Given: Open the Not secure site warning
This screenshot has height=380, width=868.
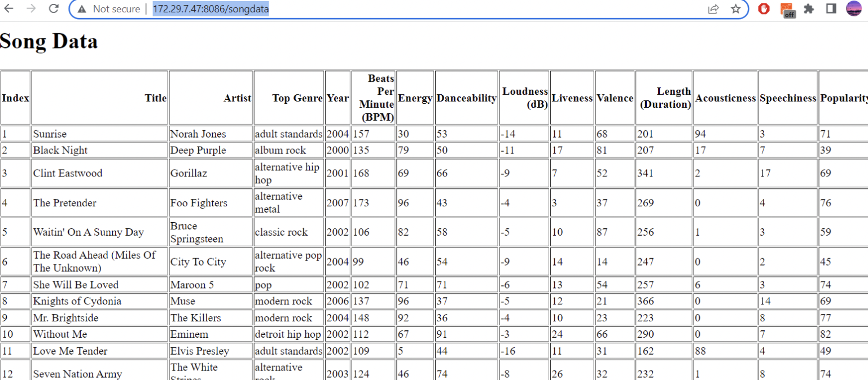Looking at the screenshot, I should [x=108, y=9].
